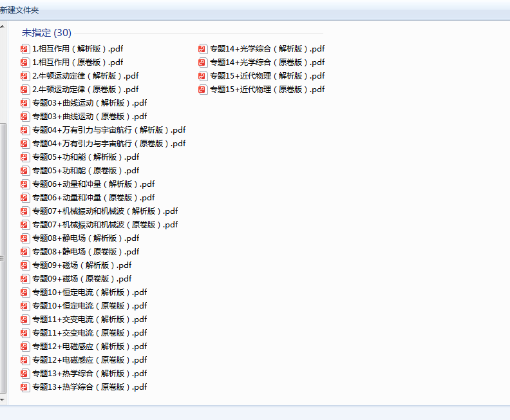Click PDF icon of 专题14+光学综合（原卷版）.pdf
Screen dimensions: 510x420
coord(203,62)
